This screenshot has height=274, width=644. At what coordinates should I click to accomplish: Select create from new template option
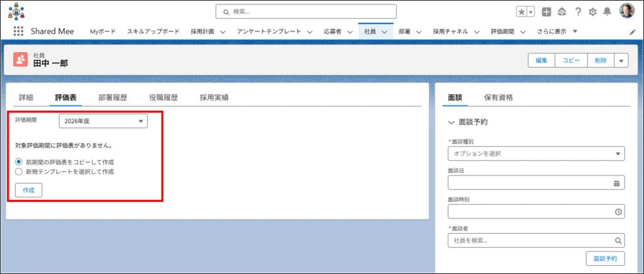tap(19, 171)
